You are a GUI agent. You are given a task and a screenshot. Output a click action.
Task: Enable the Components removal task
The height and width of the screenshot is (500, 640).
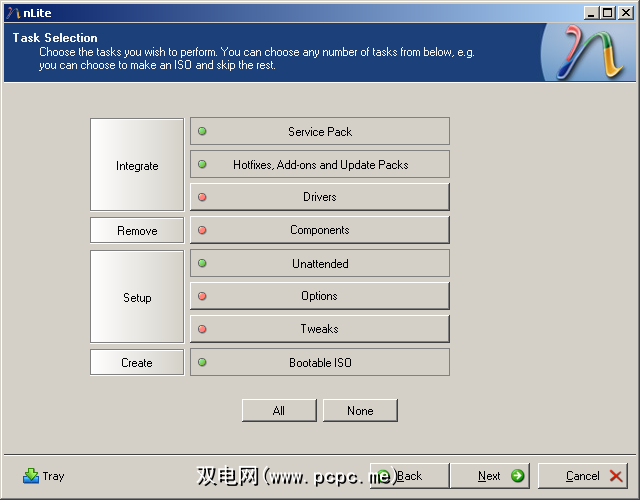[x=320, y=230]
